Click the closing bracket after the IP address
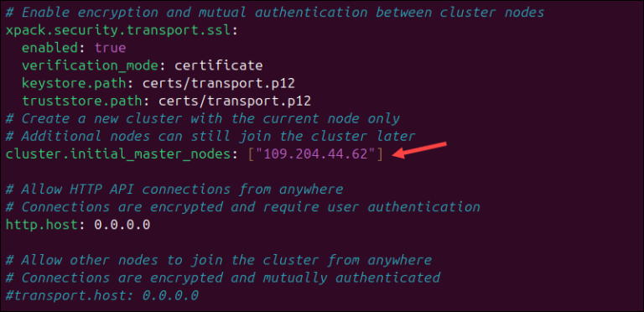The image size is (644, 312). tap(380, 154)
